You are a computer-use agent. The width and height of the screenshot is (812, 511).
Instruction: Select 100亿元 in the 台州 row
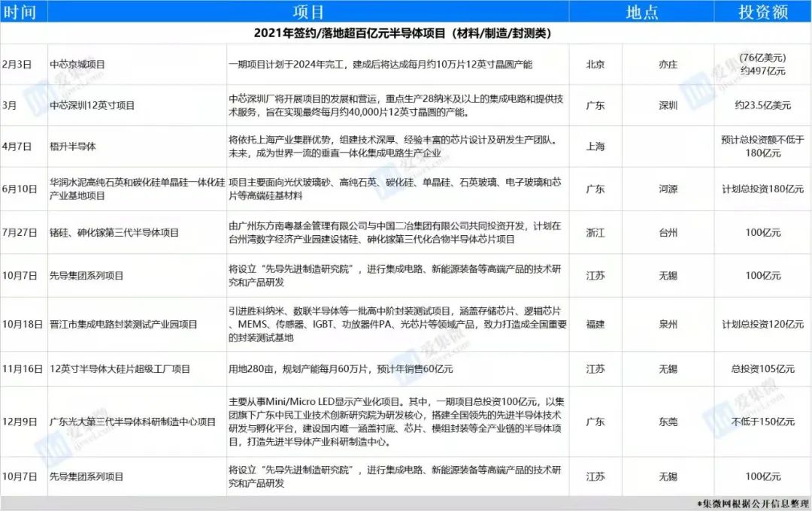763,232
